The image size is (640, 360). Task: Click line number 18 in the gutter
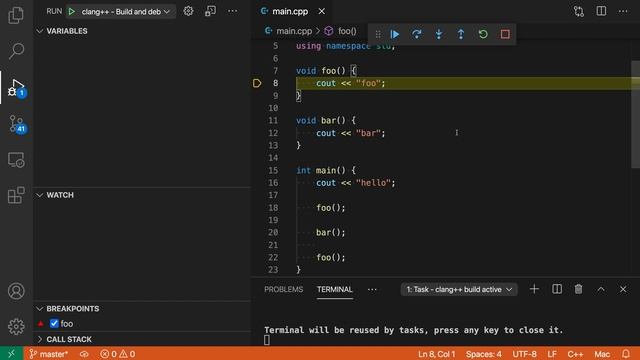tap(273, 208)
